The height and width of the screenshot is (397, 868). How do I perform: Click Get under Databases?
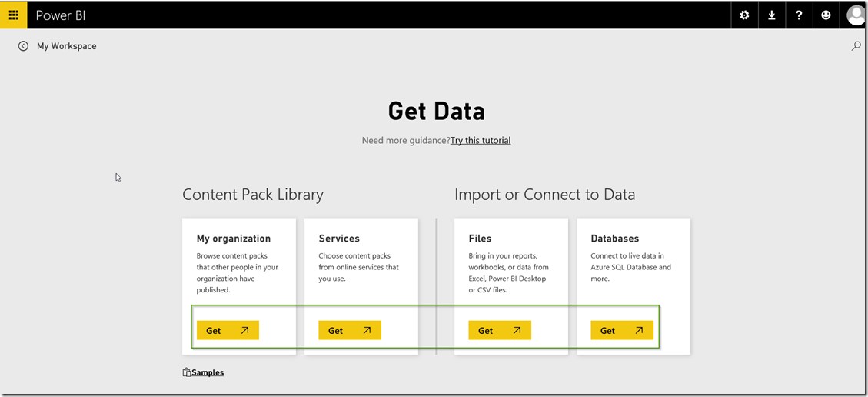(622, 330)
